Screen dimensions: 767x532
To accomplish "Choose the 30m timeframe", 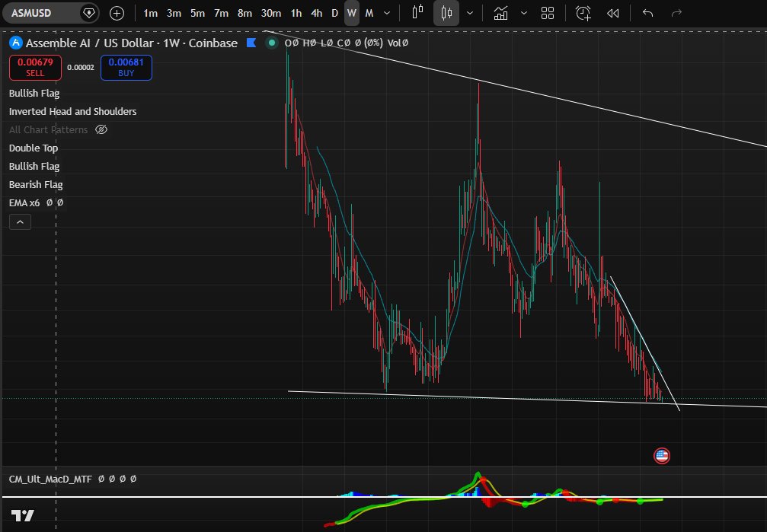I will (270, 13).
